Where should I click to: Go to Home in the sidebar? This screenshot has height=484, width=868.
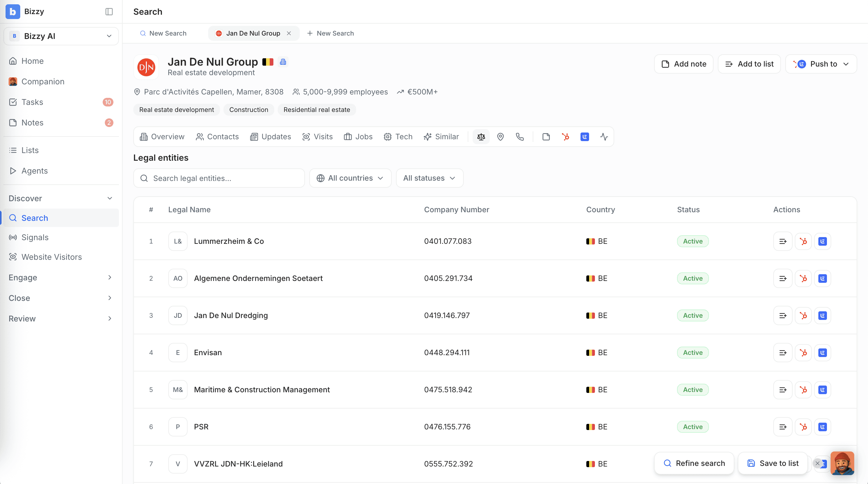coord(61,61)
